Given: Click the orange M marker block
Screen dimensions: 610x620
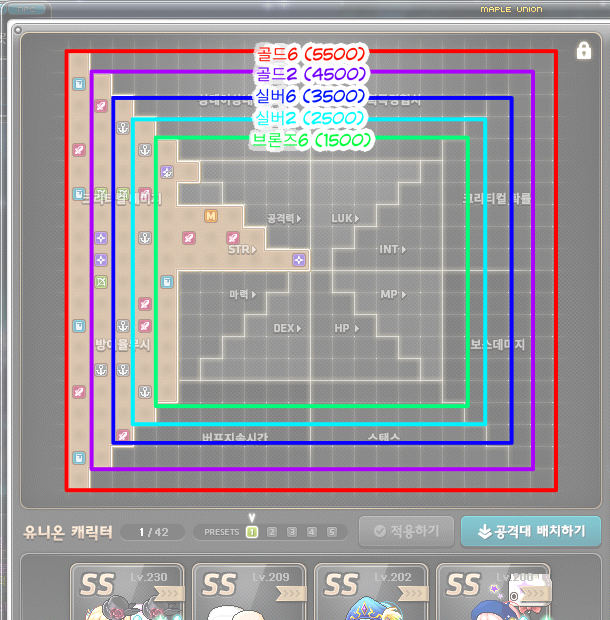Looking at the screenshot, I should (x=211, y=216).
